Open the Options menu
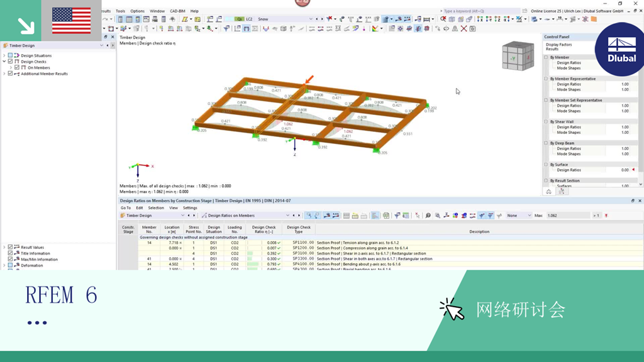Viewport: 644px width, 362px height. (x=137, y=11)
